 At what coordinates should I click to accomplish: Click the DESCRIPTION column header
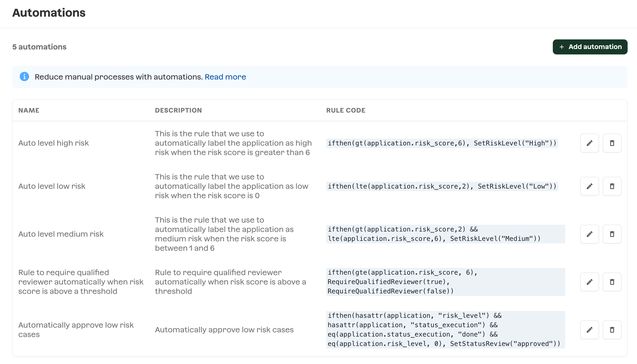pos(178,110)
